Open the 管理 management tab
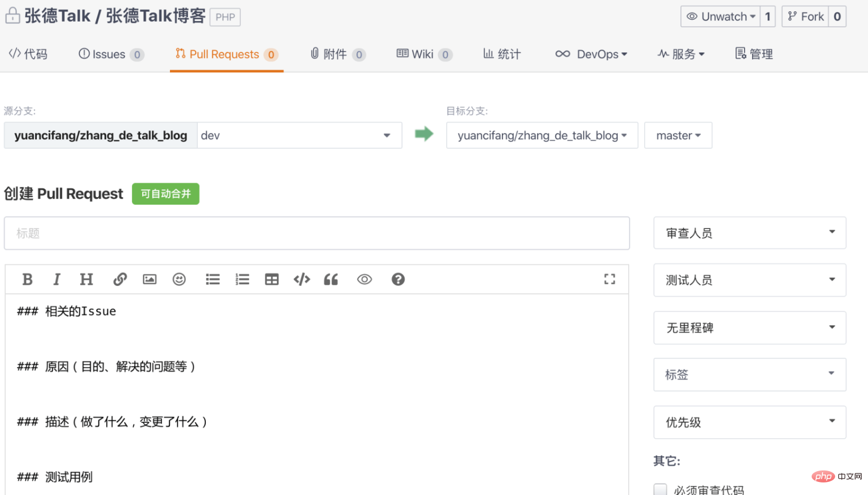This screenshot has height=495, width=868. pyautogui.click(x=754, y=54)
